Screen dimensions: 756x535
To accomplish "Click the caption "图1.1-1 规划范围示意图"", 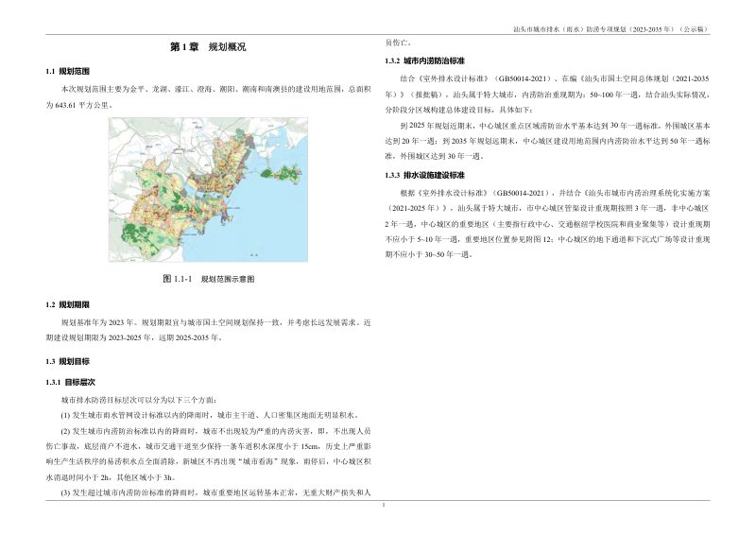I will pos(209,279).
